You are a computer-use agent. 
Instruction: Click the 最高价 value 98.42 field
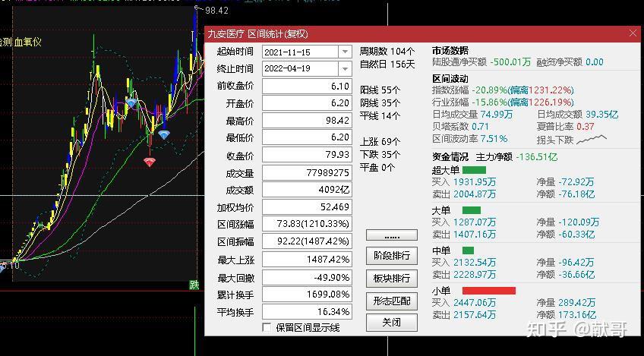click(307, 120)
